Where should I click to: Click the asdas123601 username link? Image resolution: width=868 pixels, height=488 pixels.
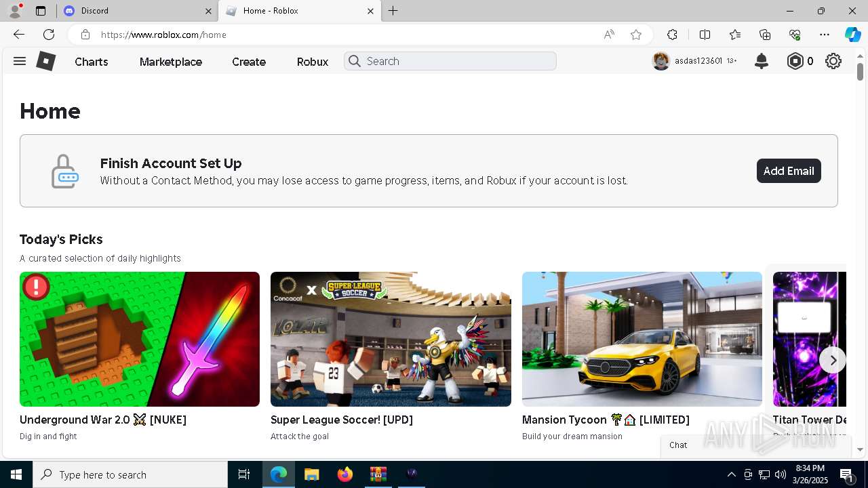click(x=698, y=61)
